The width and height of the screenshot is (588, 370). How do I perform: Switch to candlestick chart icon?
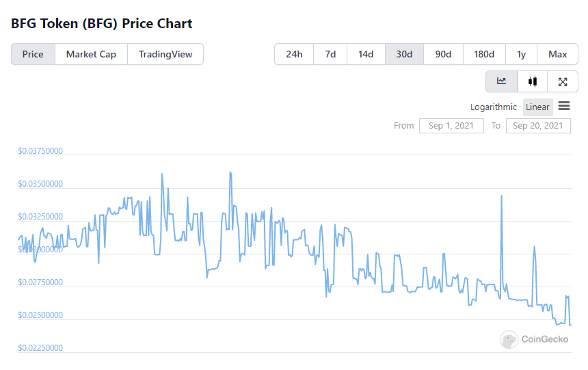[533, 81]
